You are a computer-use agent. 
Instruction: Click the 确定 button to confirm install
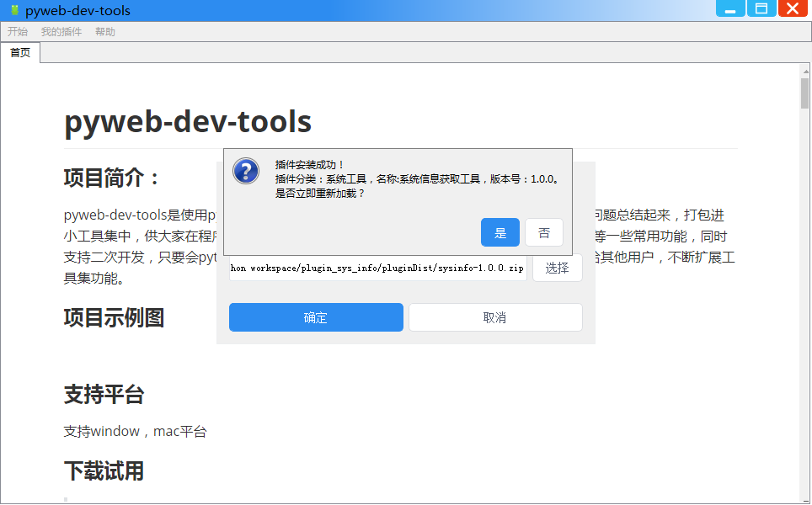click(316, 317)
